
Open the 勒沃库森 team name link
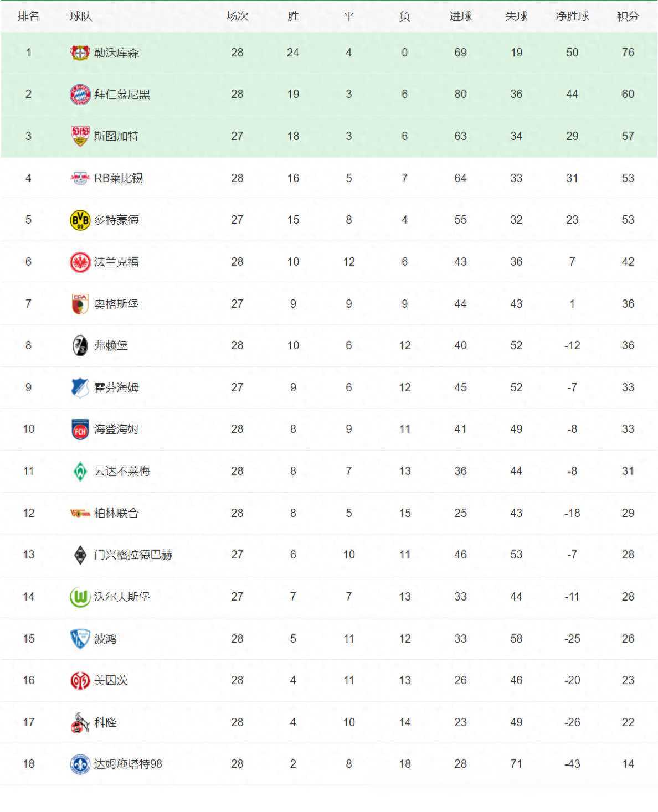tap(116, 53)
